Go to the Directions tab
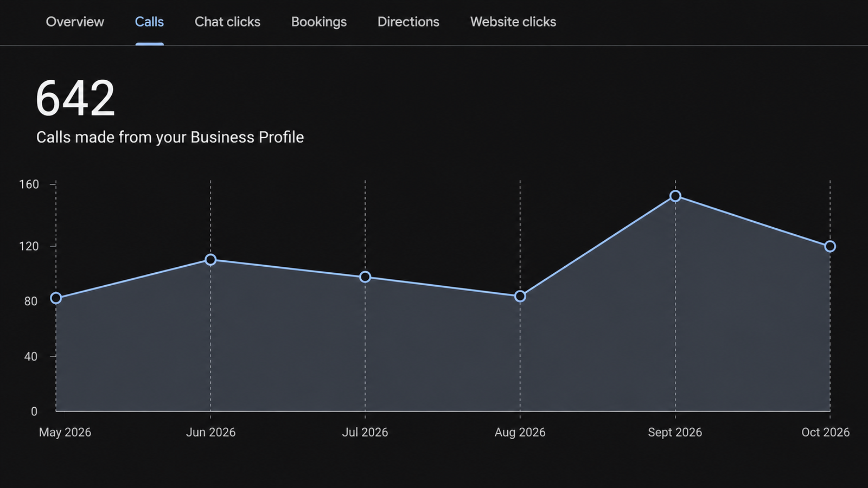The image size is (868, 488). [x=409, y=22]
